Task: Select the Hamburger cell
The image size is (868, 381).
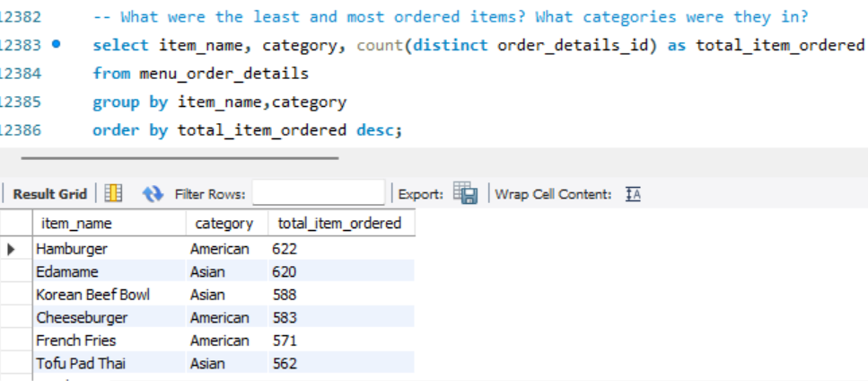Action: [x=110, y=249]
